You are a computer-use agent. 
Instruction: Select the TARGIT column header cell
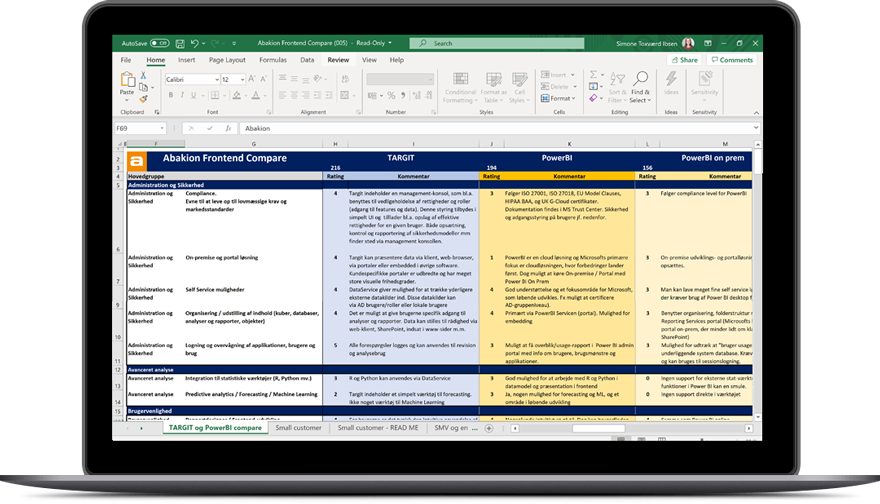pyautogui.click(x=401, y=158)
